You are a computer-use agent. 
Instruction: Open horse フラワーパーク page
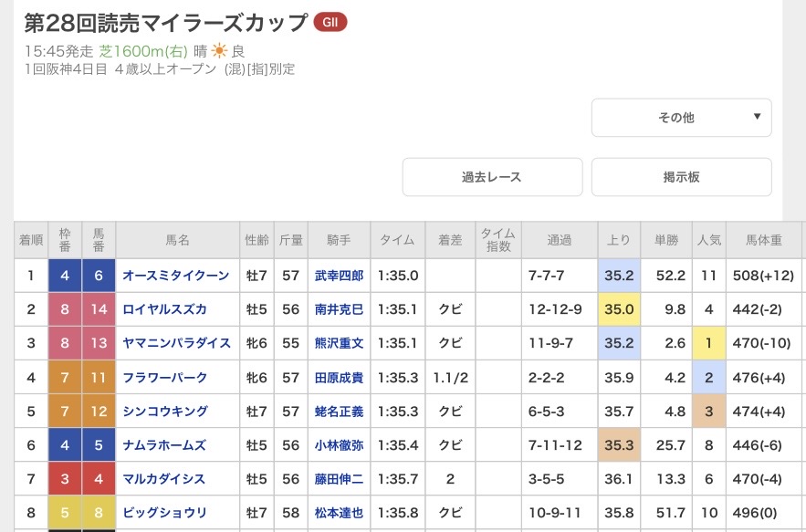coord(165,377)
